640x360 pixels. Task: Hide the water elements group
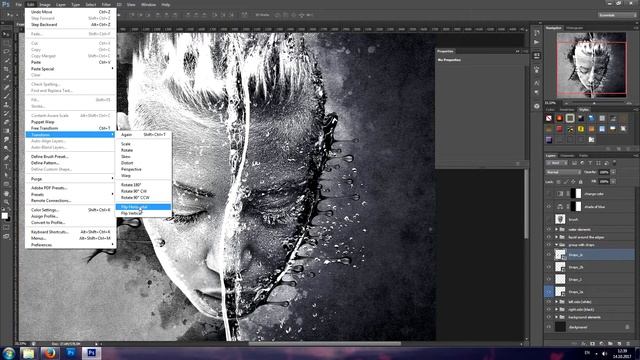coord(549,229)
